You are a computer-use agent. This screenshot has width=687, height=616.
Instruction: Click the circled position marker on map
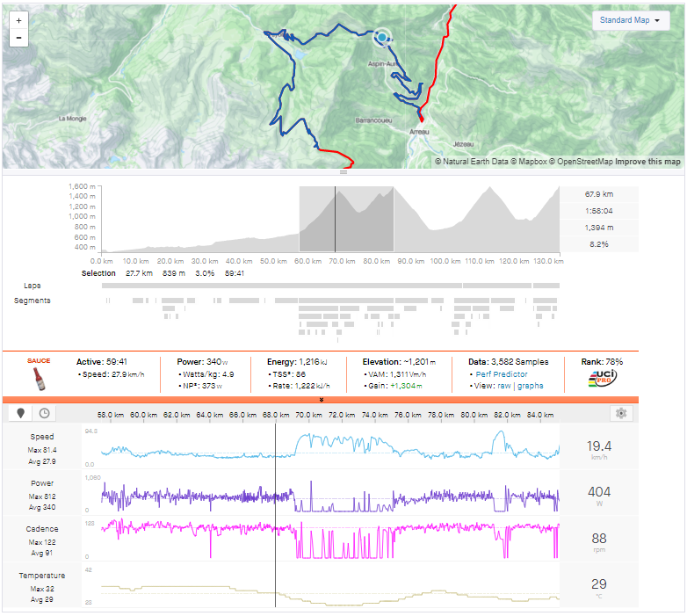(382, 36)
